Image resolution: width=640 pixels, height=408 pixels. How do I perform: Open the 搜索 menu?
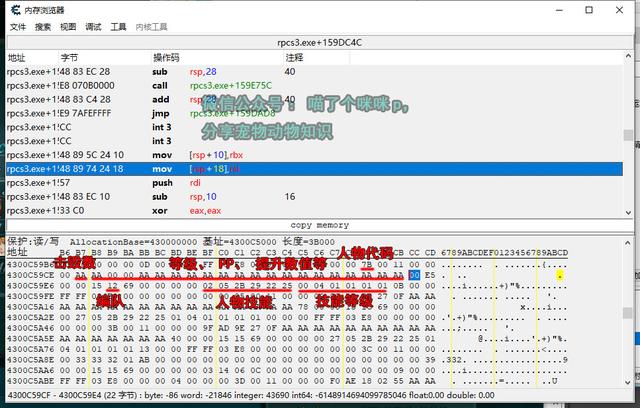[43, 27]
